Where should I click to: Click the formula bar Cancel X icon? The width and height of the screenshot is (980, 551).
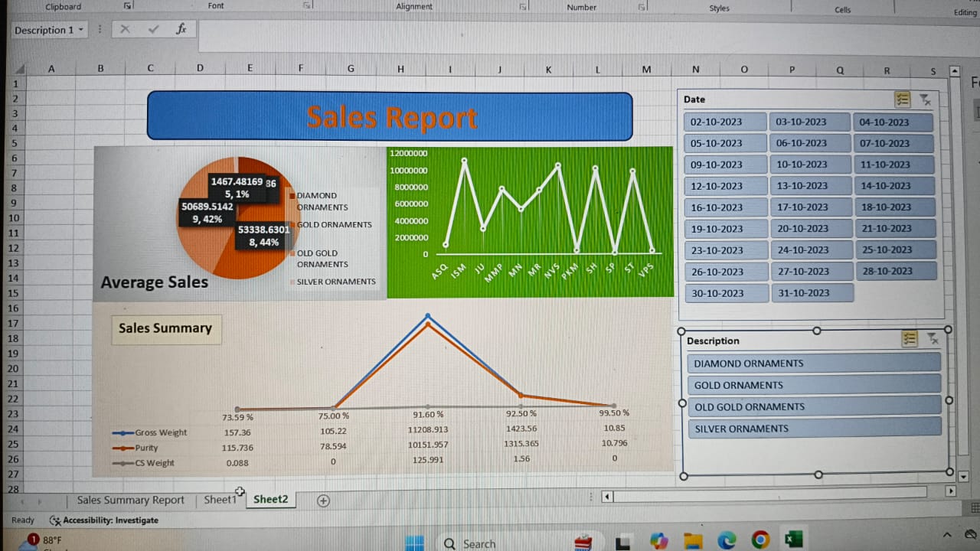tap(125, 29)
